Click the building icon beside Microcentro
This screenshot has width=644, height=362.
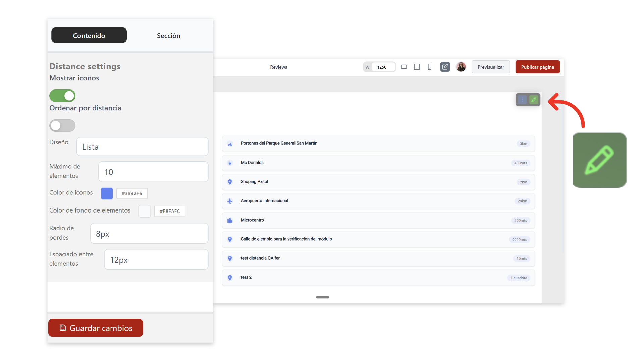click(230, 220)
